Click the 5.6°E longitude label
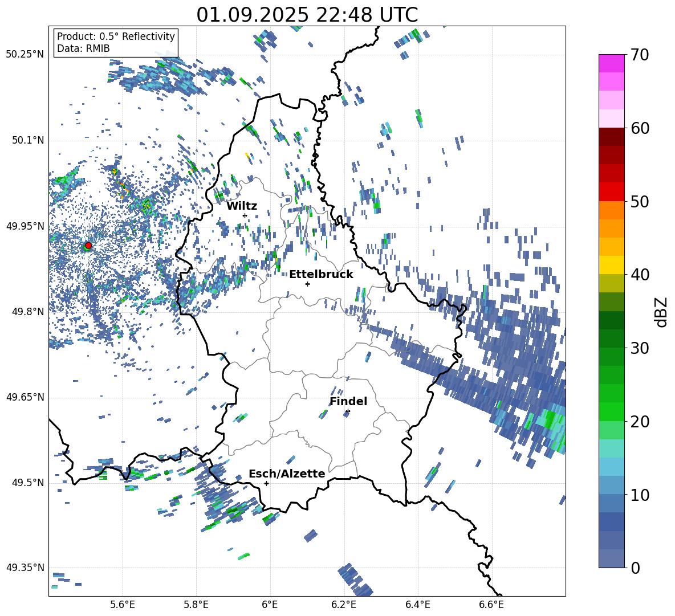Image resolution: width=675 pixels, height=616 pixels. (122, 605)
